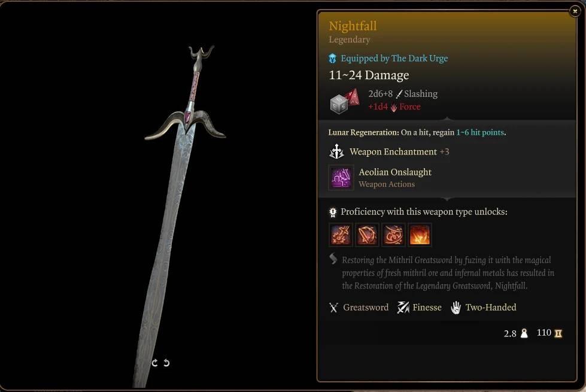Click the blue helmet Equipped icon

332,58
